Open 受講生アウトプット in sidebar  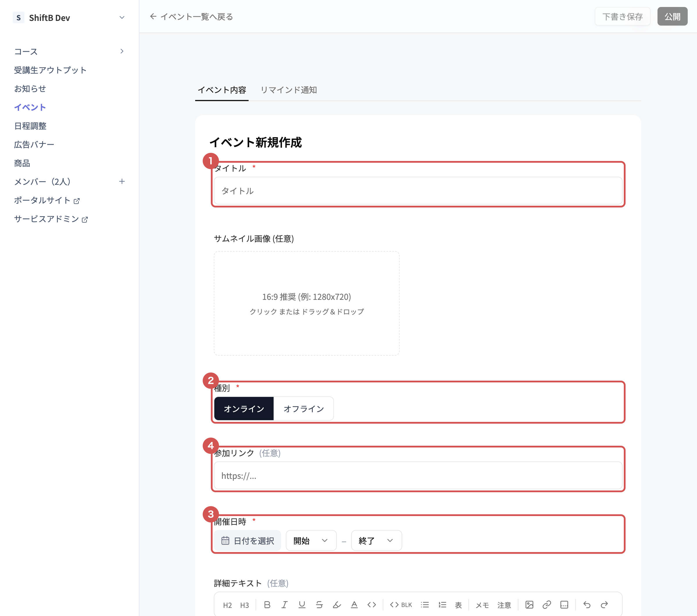tap(50, 70)
